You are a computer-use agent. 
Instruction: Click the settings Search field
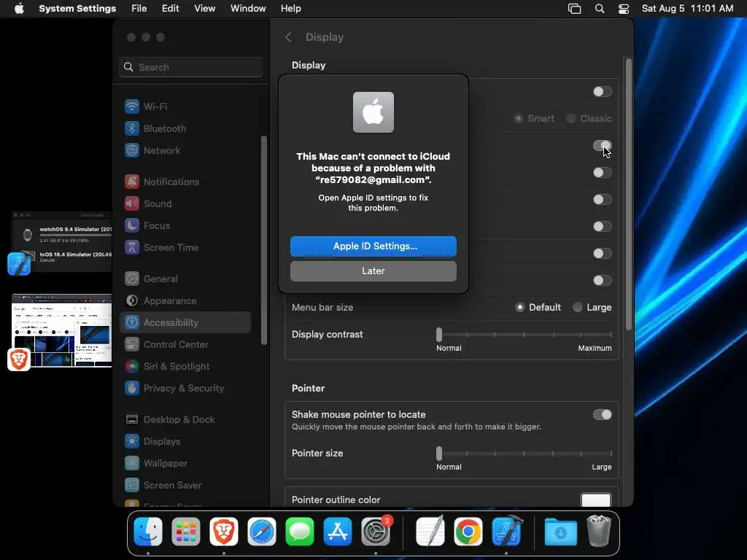(x=190, y=67)
